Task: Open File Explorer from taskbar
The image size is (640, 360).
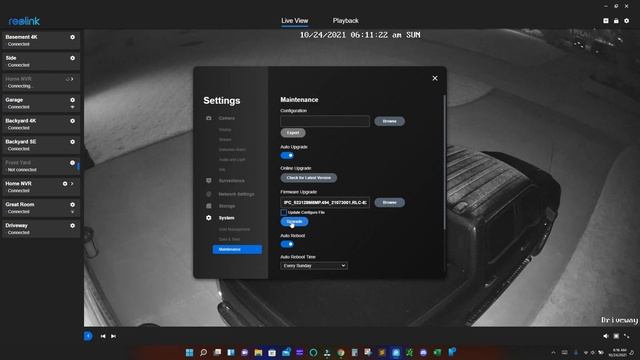Action: click(258, 352)
